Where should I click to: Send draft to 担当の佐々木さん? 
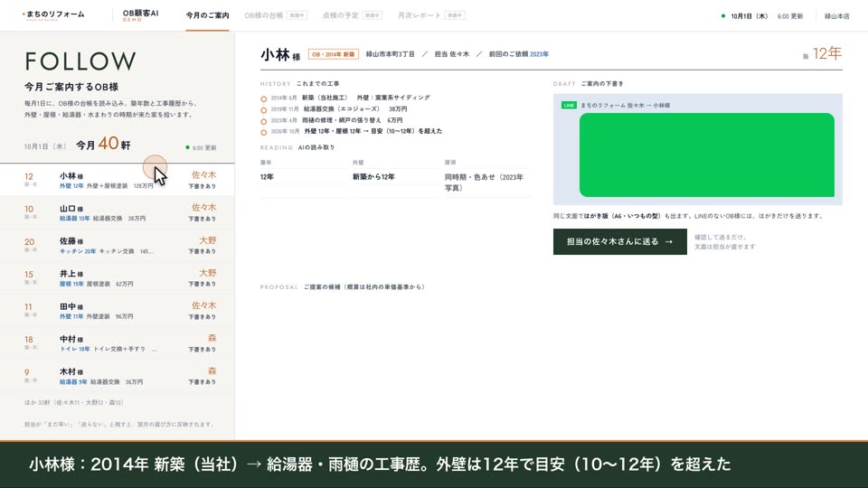[620, 242]
